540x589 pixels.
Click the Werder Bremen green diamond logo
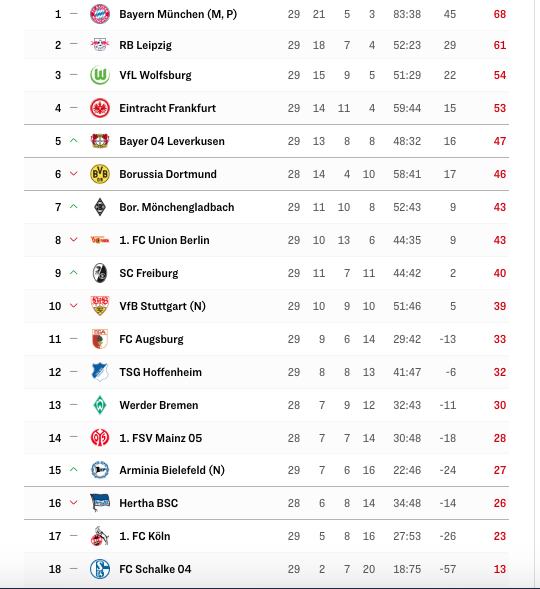coord(100,405)
